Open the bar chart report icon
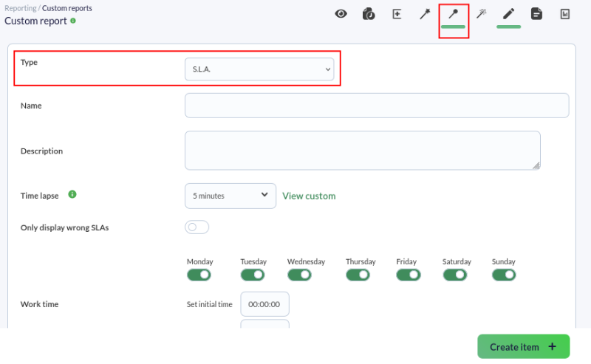591x364 pixels. [564, 14]
